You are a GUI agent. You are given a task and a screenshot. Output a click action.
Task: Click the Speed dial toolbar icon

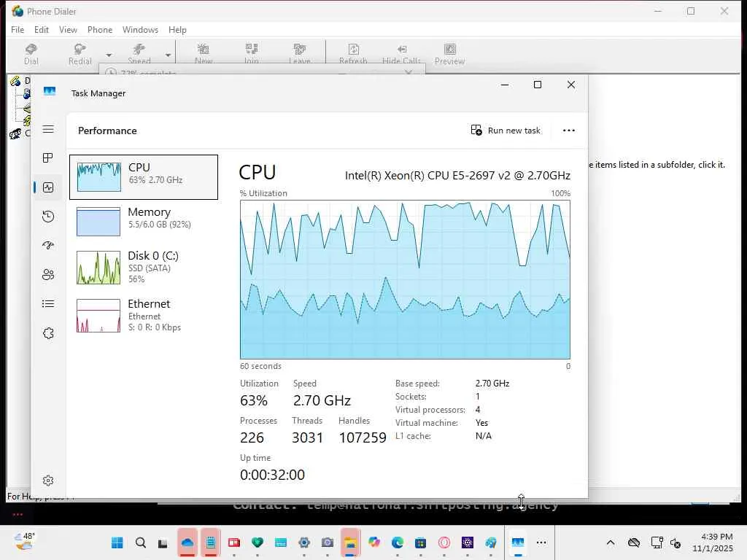tap(139, 53)
